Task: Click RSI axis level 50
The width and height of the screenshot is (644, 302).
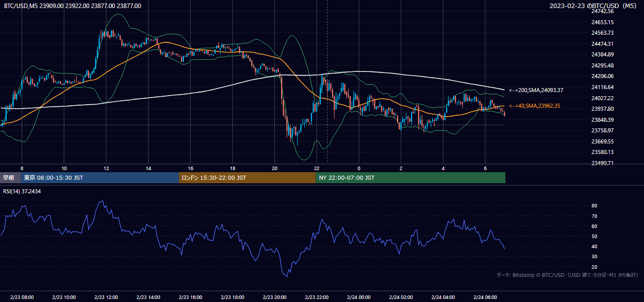Action: [595, 236]
